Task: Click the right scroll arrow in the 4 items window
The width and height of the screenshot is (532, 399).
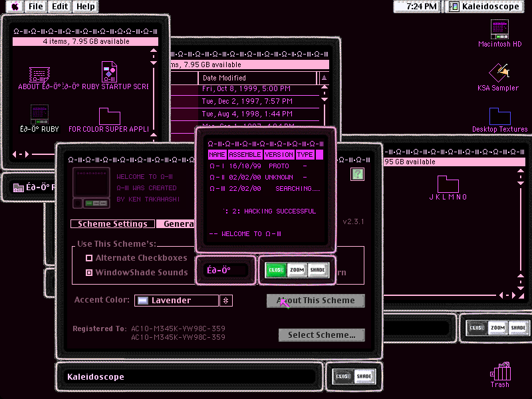Action: (x=27, y=154)
